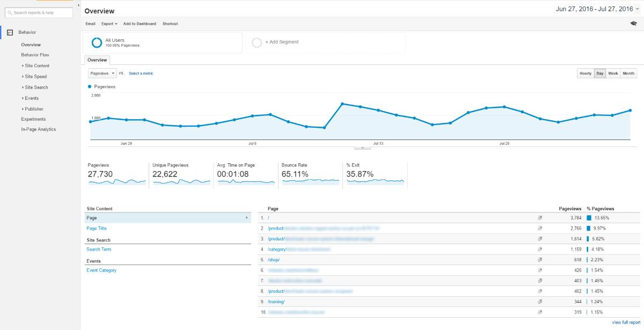
Task: Switch chart granularity to Hourly
Action: coord(586,73)
